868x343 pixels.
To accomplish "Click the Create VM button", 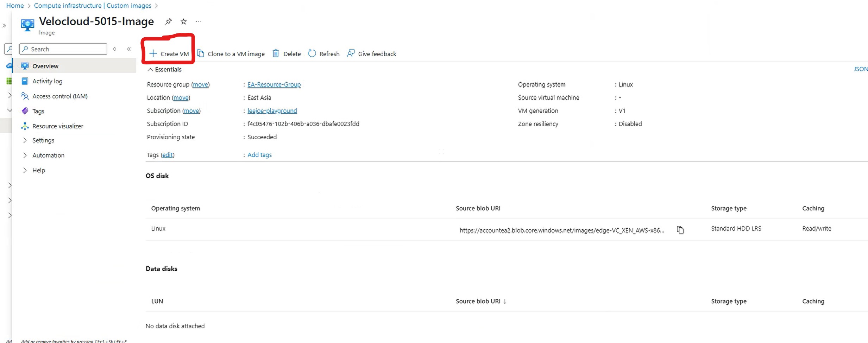I will (169, 54).
